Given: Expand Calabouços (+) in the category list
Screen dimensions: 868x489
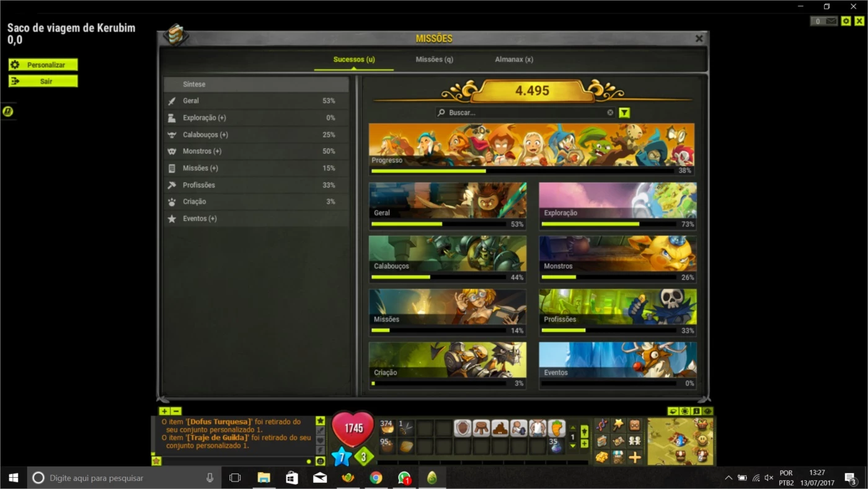Looking at the screenshot, I should click(257, 135).
